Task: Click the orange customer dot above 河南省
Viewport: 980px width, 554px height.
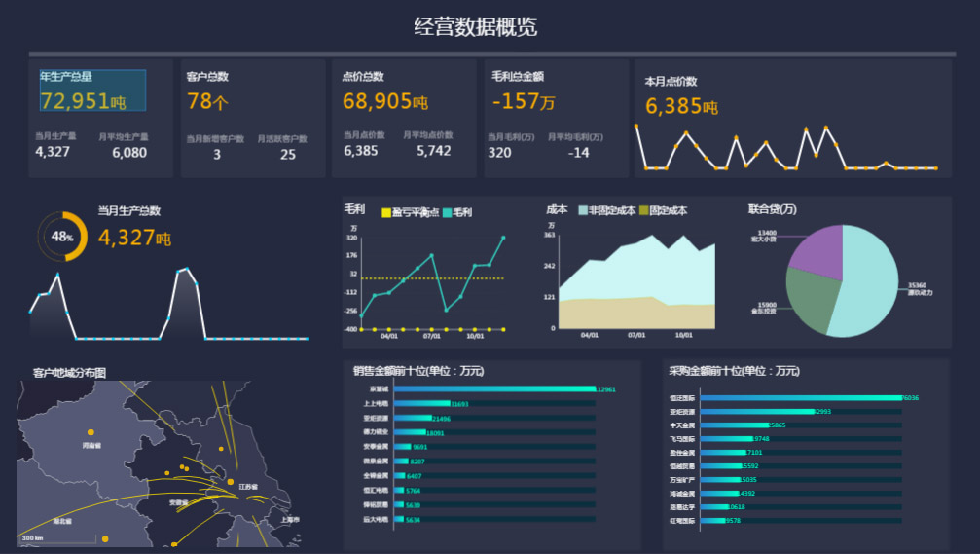Action: click(91, 432)
